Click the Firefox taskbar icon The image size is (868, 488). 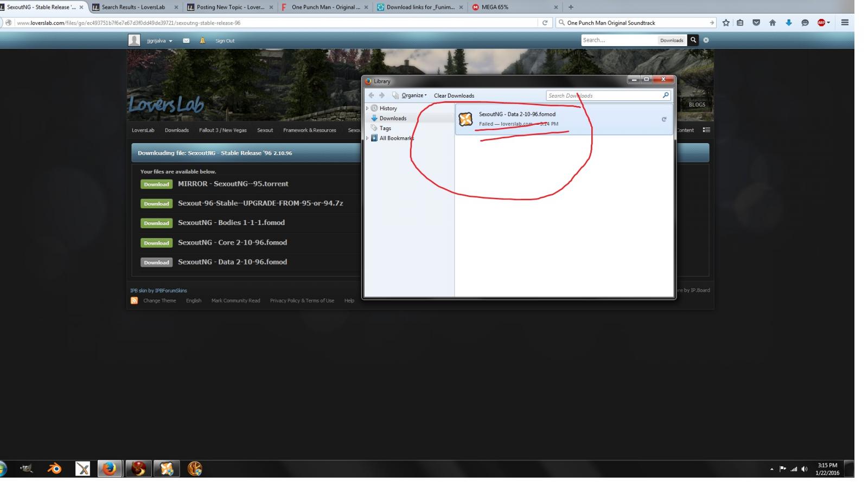pyautogui.click(x=110, y=468)
